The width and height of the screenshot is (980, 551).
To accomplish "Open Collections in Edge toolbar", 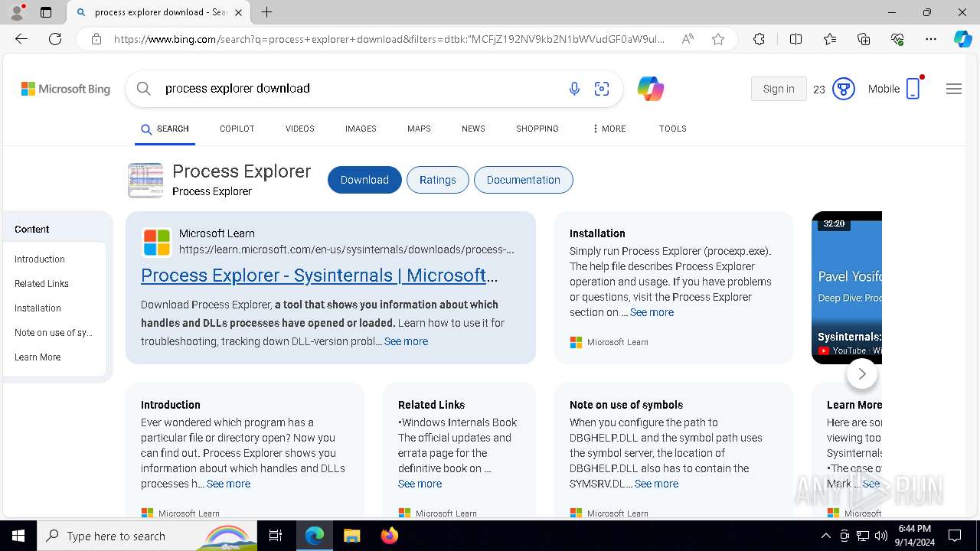I will (x=864, y=39).
